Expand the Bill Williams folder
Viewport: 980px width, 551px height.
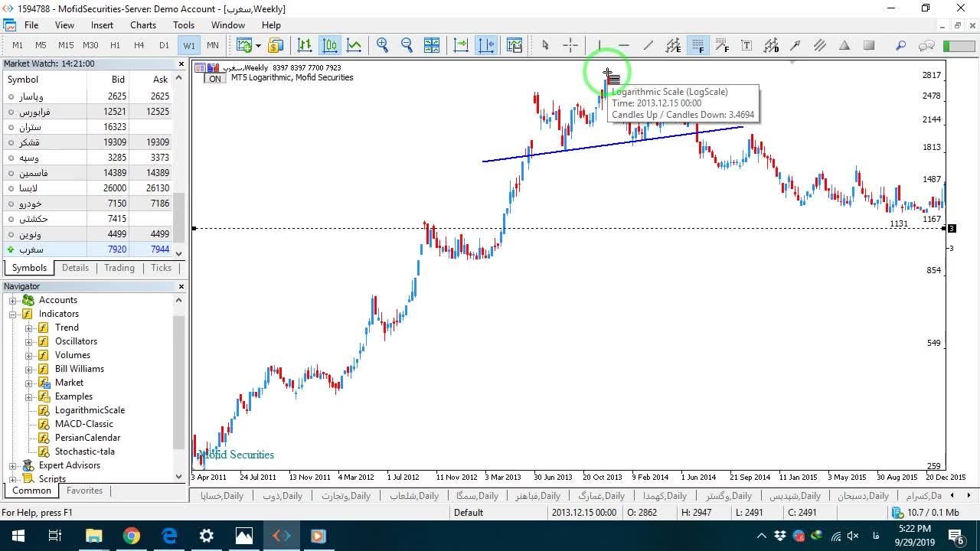pyautogui.click(x=28, y=369)
